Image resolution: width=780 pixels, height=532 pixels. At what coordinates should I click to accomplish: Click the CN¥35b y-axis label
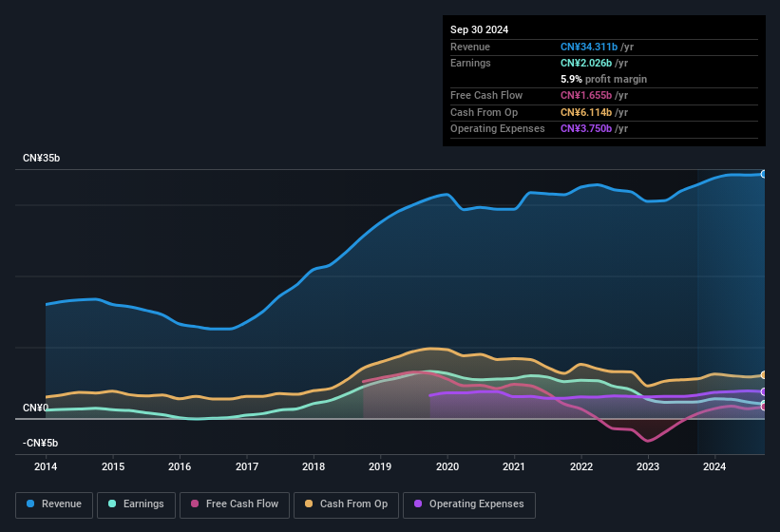(41, 158)
